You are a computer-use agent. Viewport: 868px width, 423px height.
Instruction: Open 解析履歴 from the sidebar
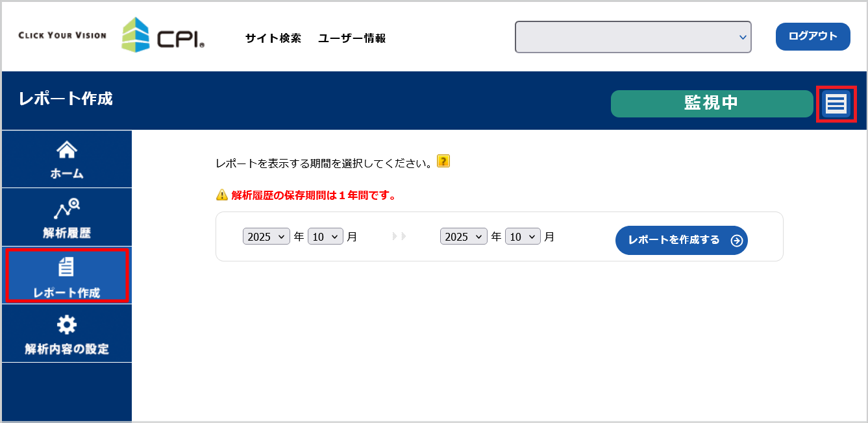pyautogui.click(x=67, y=217)
